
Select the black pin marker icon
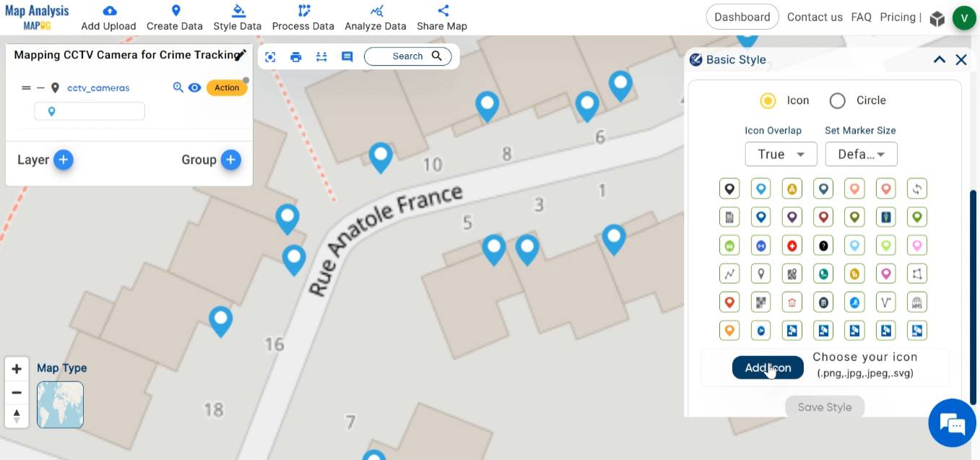tap(729, 189)
